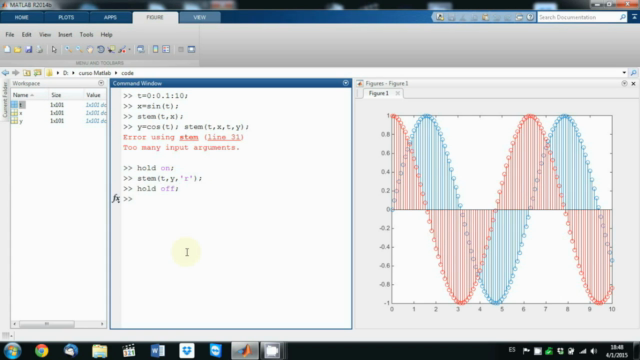Click the Switch Windows icon in quick access toolbar
Viewport: 640px width, 360px height.
[519, 17]
